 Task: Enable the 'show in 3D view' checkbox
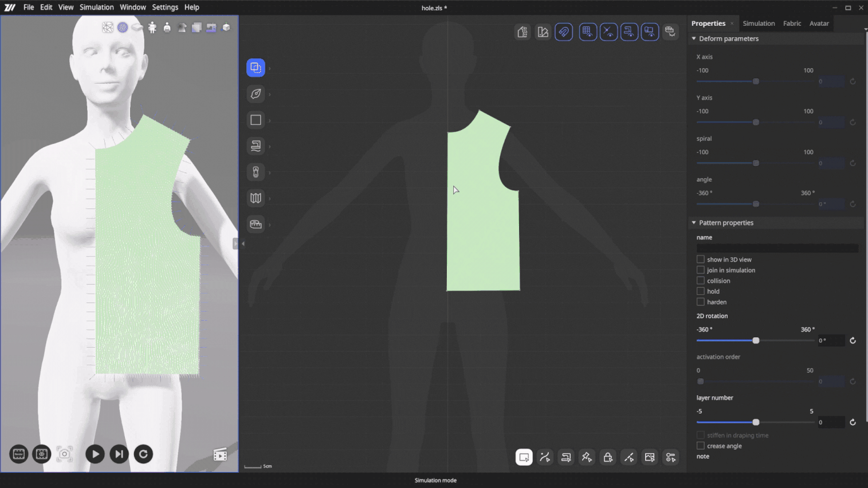tap(700, 259)
